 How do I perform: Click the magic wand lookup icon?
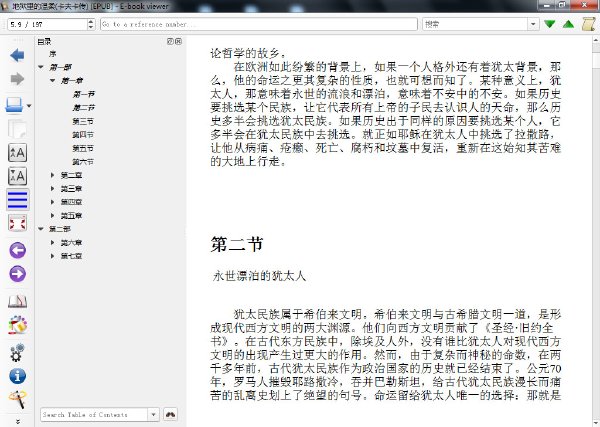[18, 399]
